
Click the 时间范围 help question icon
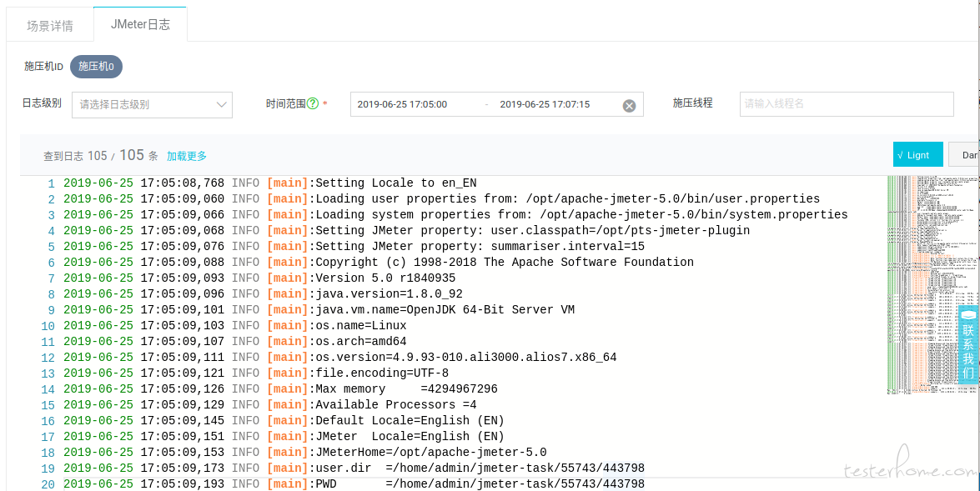point(313,103)
